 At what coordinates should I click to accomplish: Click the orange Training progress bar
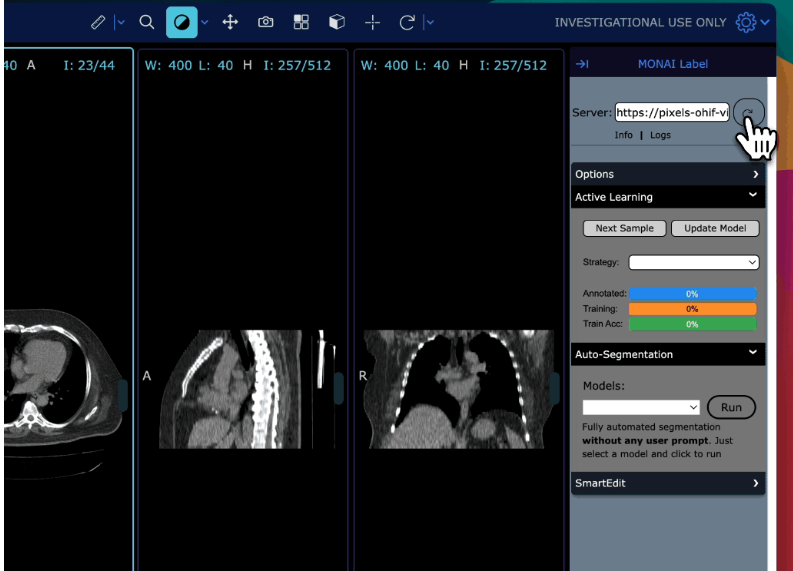pyautogui.click(x=692, y=309)
